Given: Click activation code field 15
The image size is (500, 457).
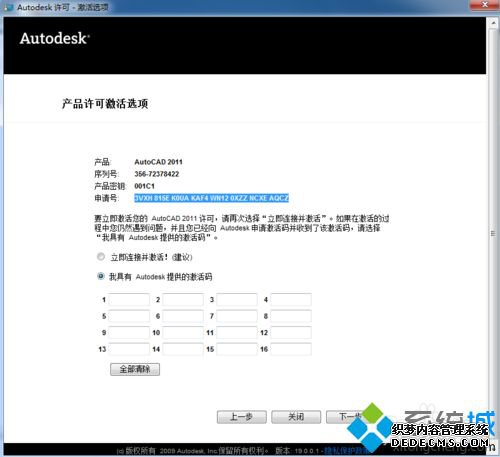Looking at the screenshot, I should 237,349.
